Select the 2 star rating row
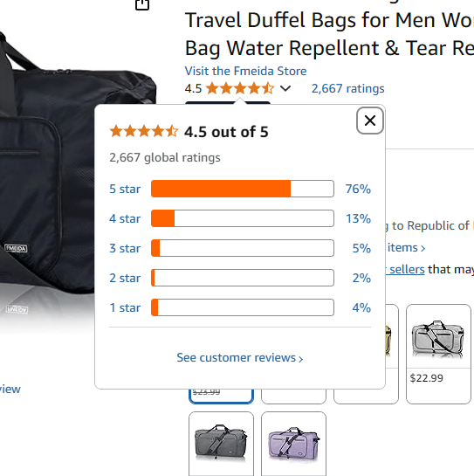This screenshot has height=476, width=474. (x=240, y=278)
